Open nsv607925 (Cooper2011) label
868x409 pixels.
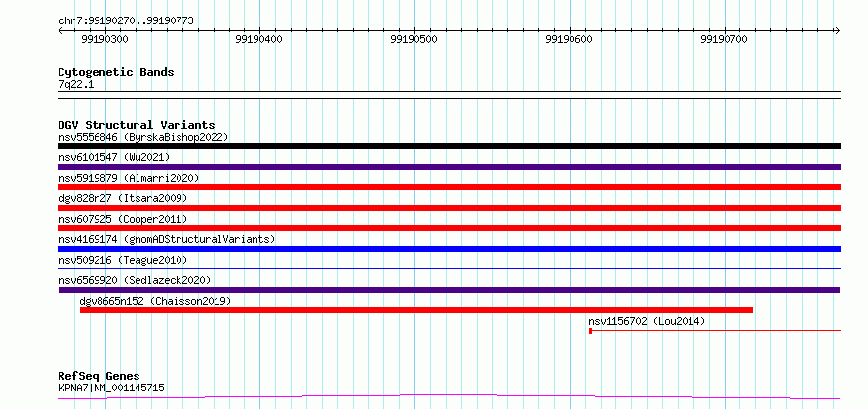tap(123, 219)
